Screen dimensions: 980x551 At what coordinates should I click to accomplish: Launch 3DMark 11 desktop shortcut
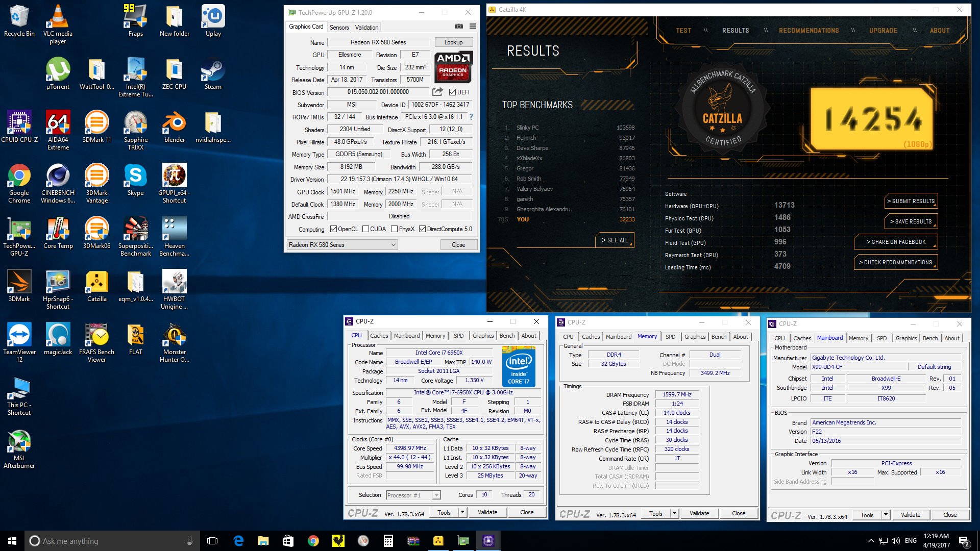pyautogui.click(x=96, y=127)
